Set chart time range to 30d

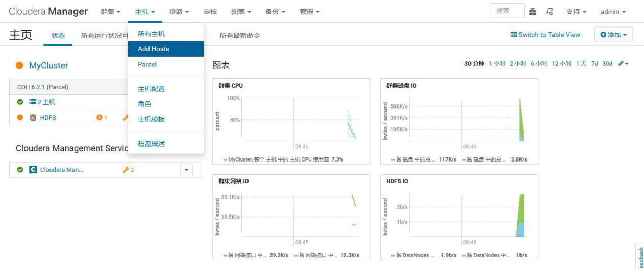[x=607, y=64]
